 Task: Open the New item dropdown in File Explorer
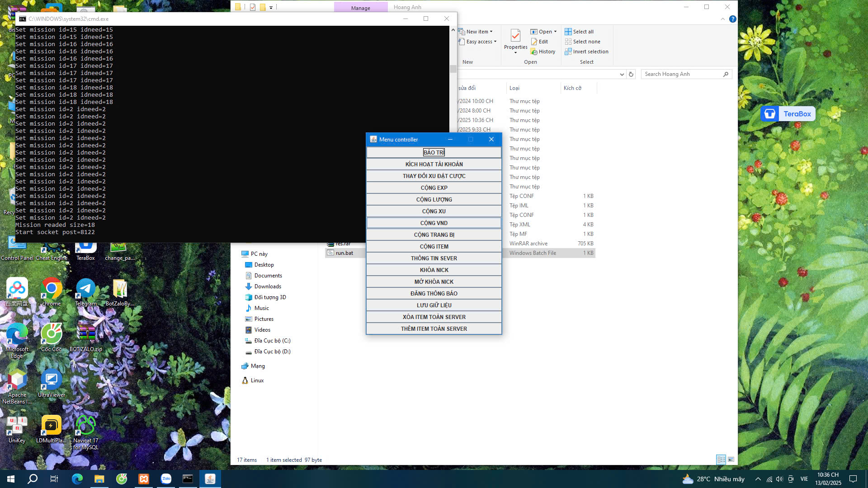click(476, 32)
